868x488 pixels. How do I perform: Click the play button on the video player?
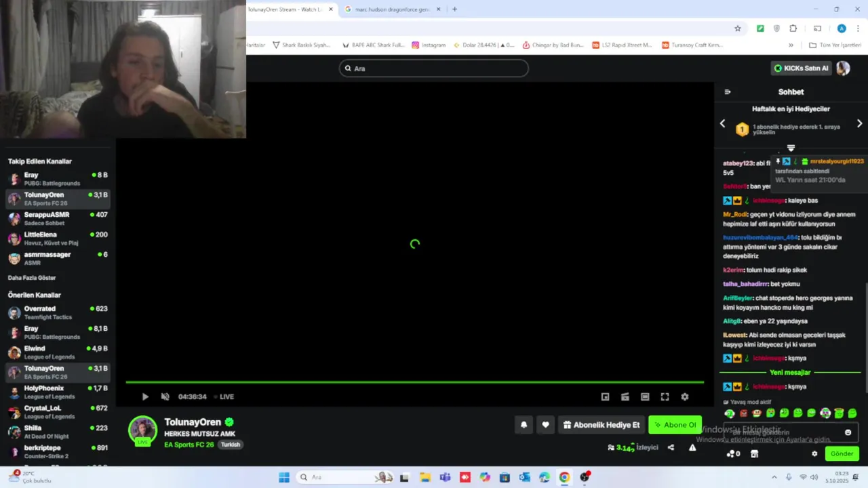click(x=145, y=396)
